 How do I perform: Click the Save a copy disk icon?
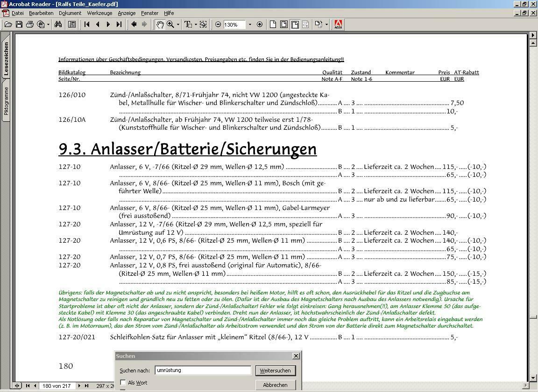[x=19, y=24]
